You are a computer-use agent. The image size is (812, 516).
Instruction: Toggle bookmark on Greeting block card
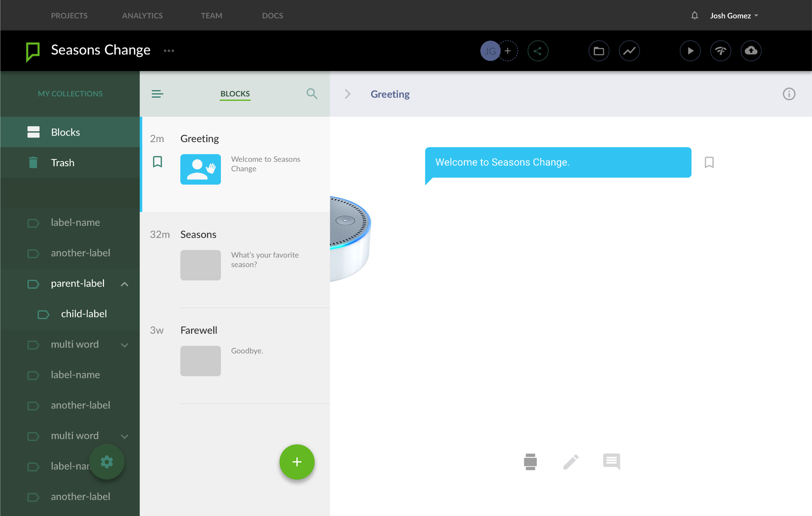[x=158, y=162]
